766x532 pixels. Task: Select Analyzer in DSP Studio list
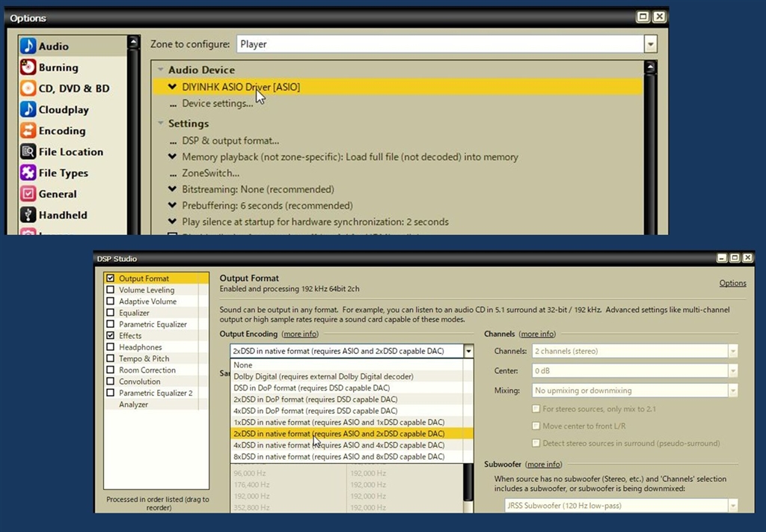pos(133,405)
